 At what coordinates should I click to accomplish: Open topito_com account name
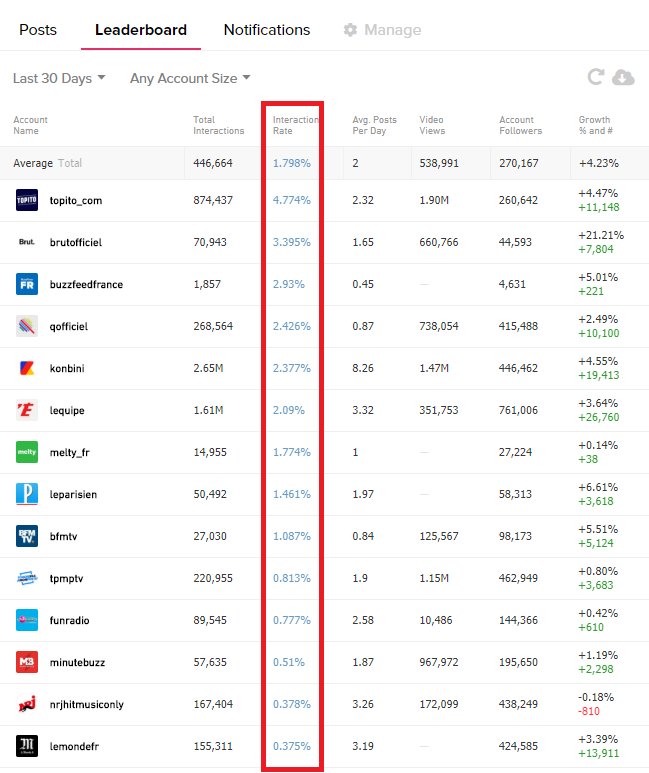click(76, 201)
